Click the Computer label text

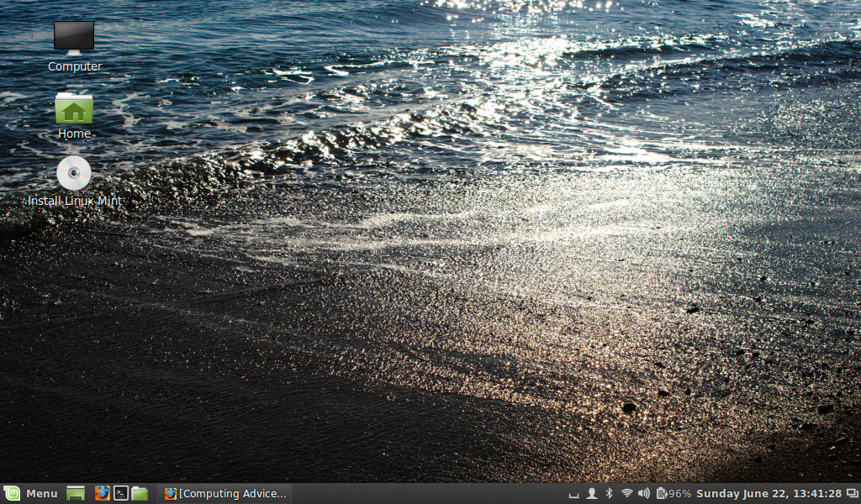coord(75,66)
